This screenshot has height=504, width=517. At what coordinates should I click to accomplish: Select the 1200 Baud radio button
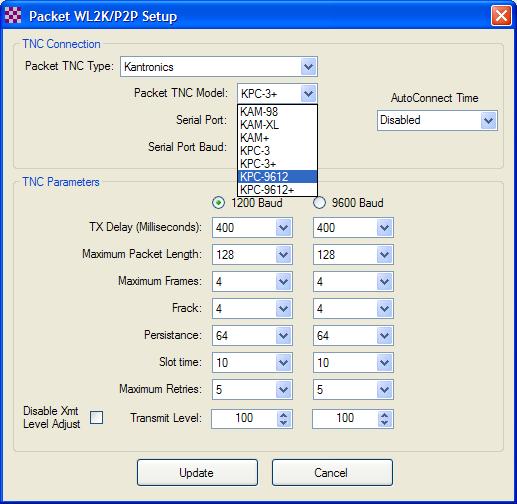pos(218,203)
